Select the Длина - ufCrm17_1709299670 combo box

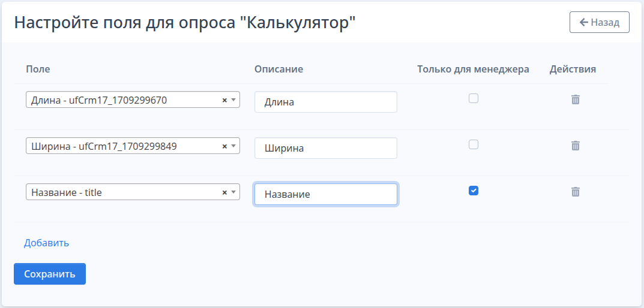[133, 99]
